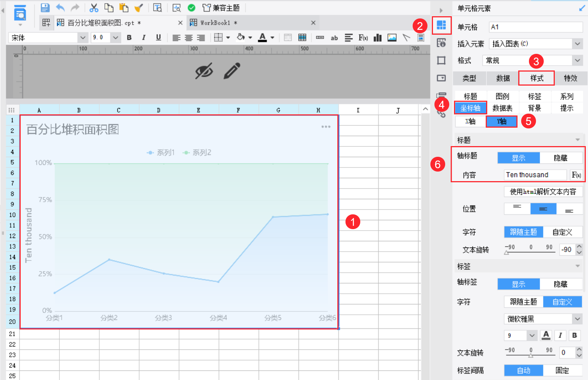Insert a chart using bar chart icon

click(x=378, y=38)
